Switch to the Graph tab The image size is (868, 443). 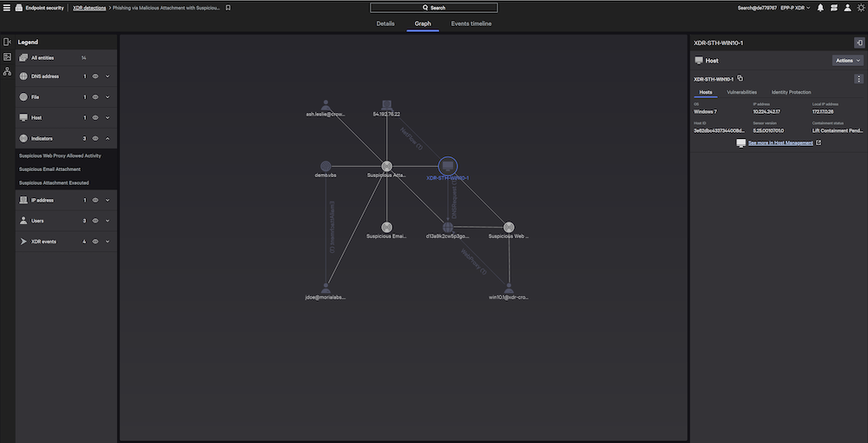pos(423,23)
